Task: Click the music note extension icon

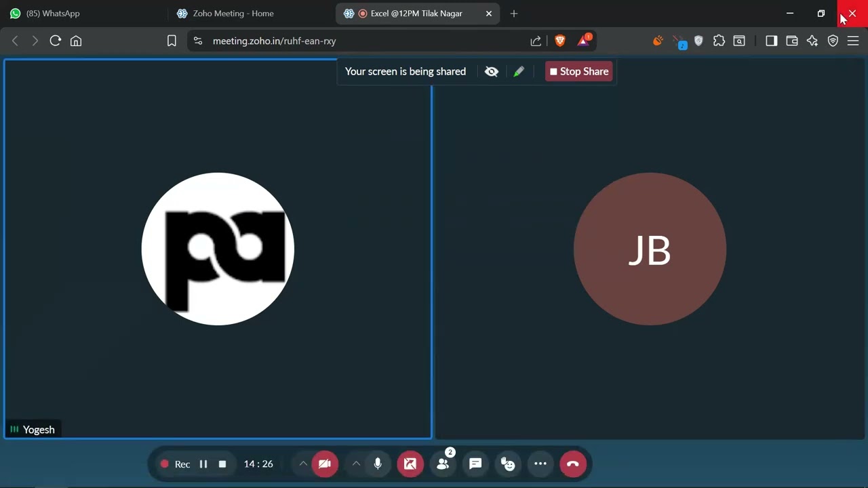Action: (x=679, y=42)
